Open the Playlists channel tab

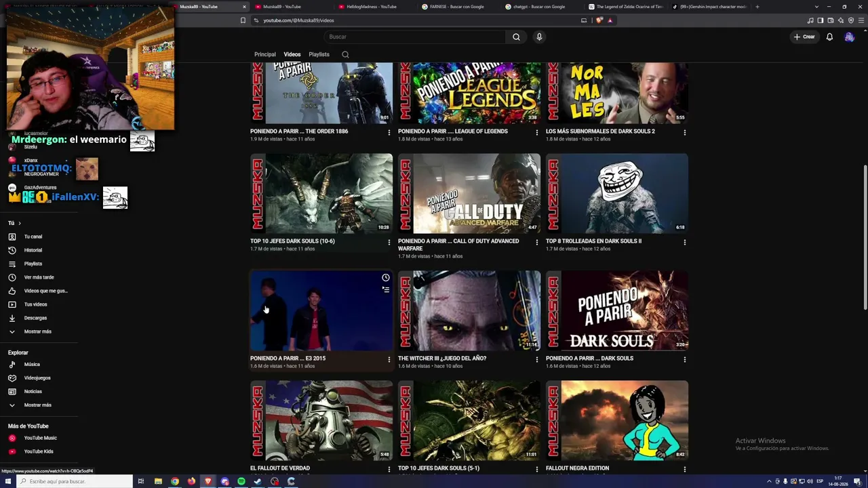pos(319,54)
